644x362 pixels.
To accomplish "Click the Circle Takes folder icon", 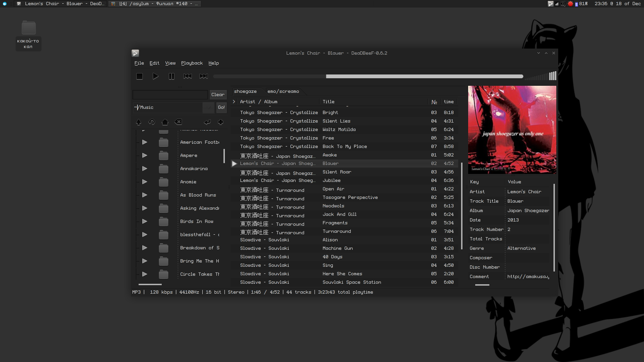I will [x=164, y=274].
